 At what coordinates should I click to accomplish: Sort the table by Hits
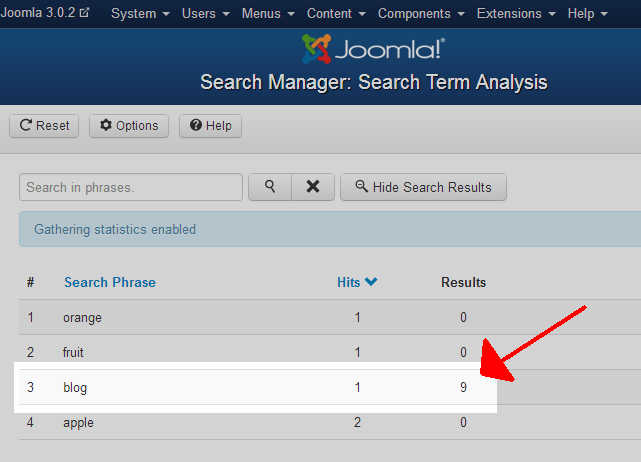click(x=348, y=282)
